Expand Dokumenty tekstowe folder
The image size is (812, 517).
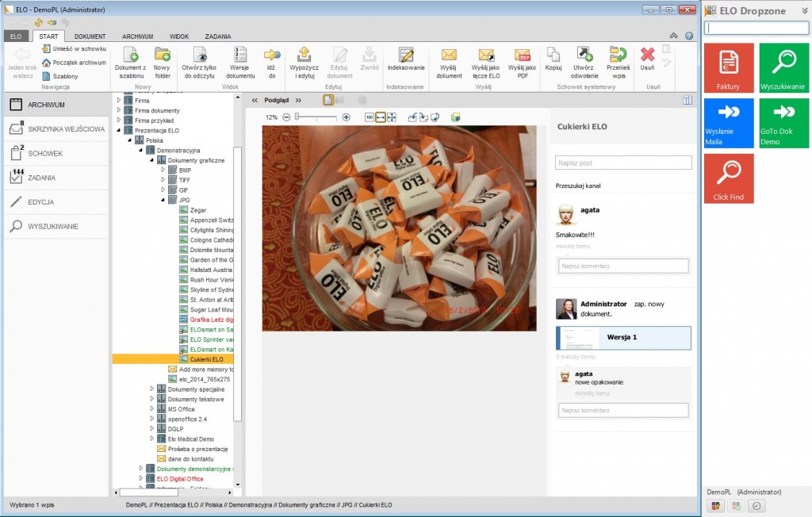[151, 399]
